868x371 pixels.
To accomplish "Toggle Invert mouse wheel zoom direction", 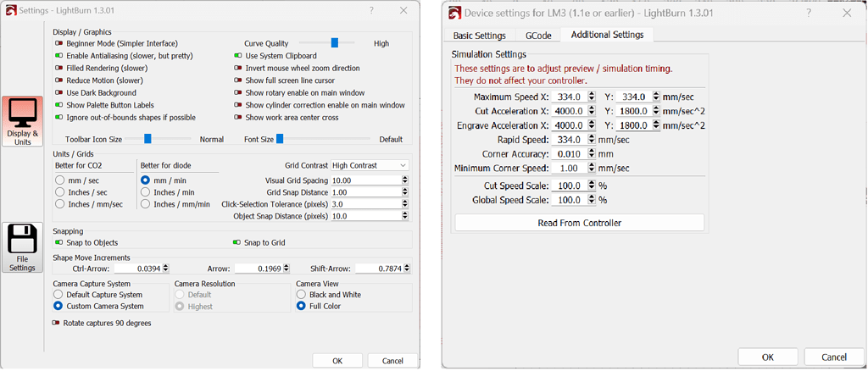I will click(x=238, y=68).
